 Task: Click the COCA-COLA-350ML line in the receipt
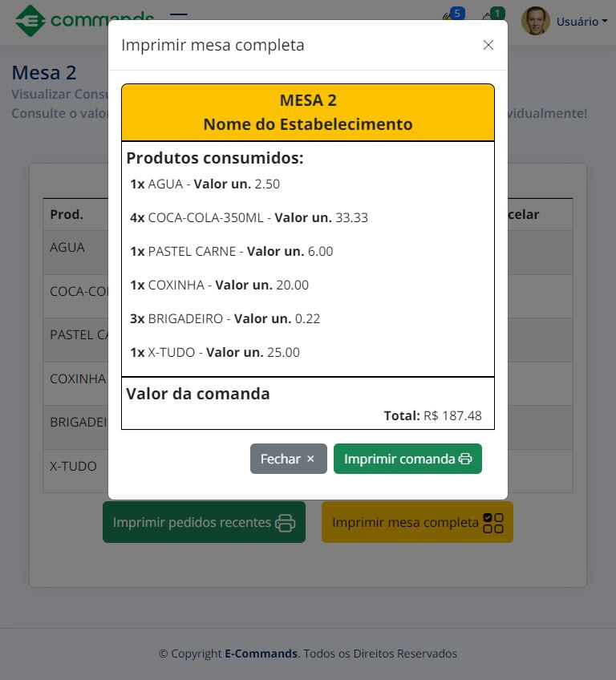(x=249, y=217)
